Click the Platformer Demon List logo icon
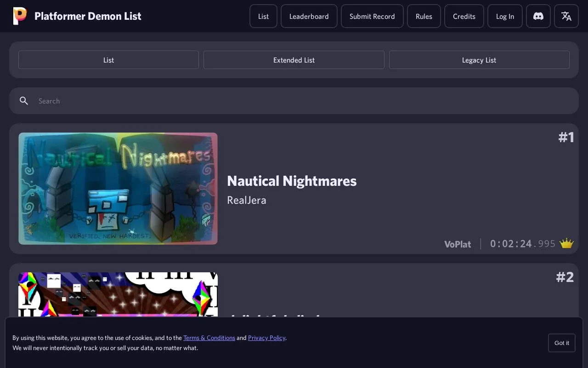This screenshot has height=368, width=588. pyautogui.click(x=20, y=16)
